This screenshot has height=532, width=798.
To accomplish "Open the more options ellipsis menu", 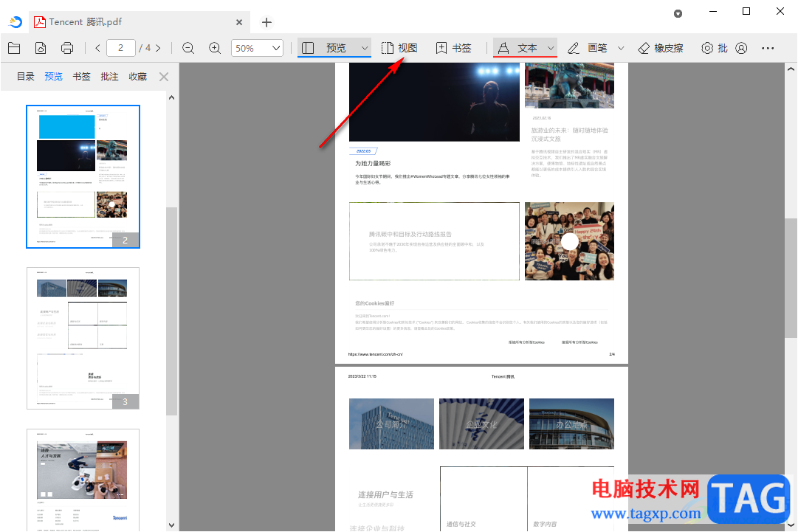I will [768, 48].
